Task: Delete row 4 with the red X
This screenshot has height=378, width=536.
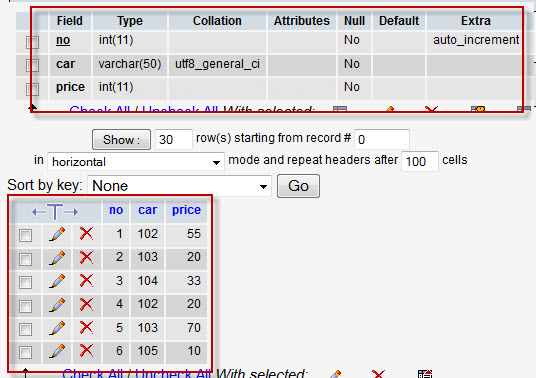Action: (x=86, y=304)
